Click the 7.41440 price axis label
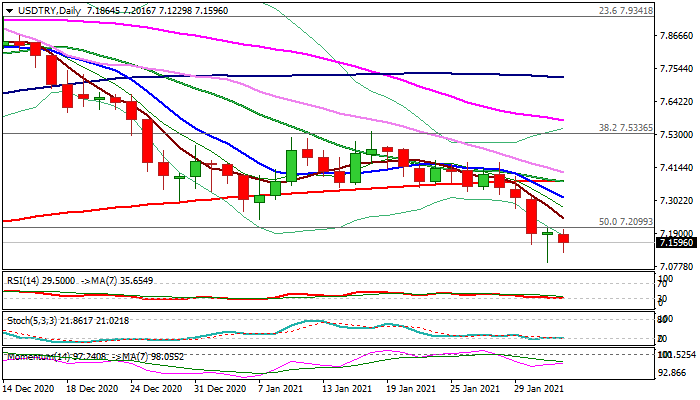This screenshot has width=700, height=400. point(677,168)
